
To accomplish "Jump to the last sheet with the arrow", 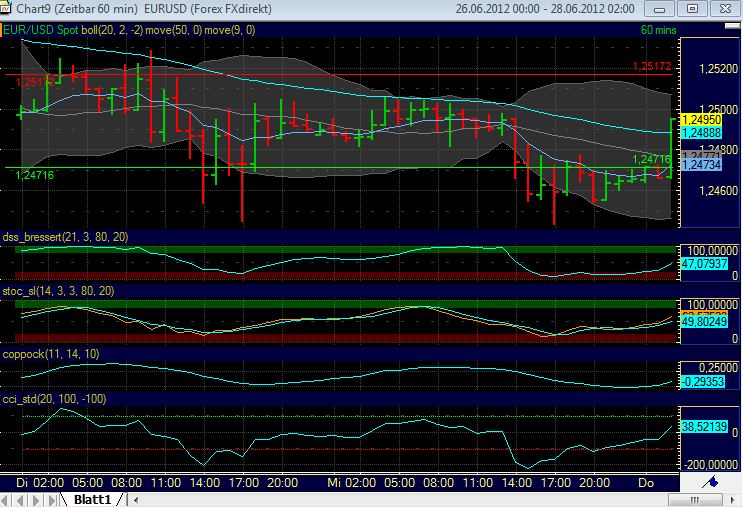I will coord(52,500).
